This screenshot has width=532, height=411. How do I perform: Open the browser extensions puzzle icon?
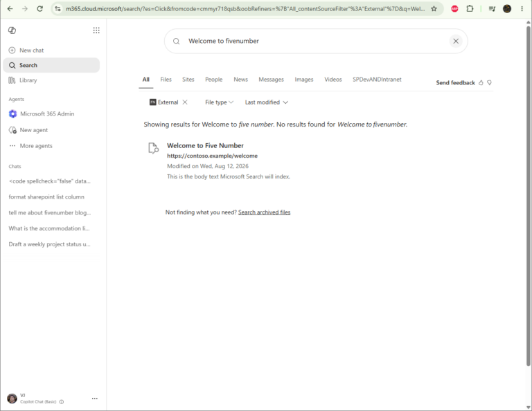tap(470, 9)
